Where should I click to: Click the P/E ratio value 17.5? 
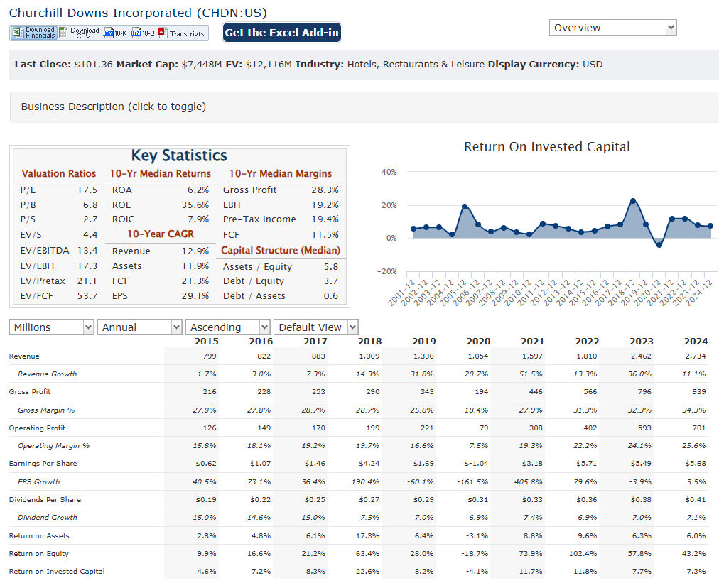pos(87,190)
